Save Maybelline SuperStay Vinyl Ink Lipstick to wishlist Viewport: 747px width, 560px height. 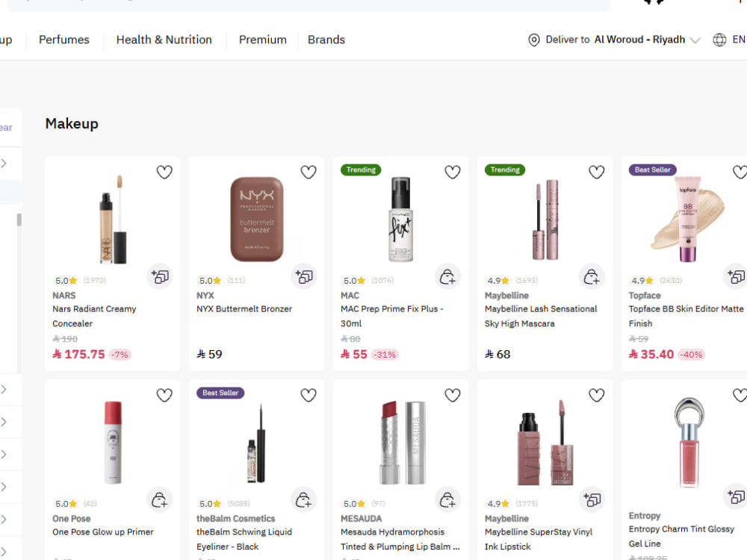tap(596, 395)
